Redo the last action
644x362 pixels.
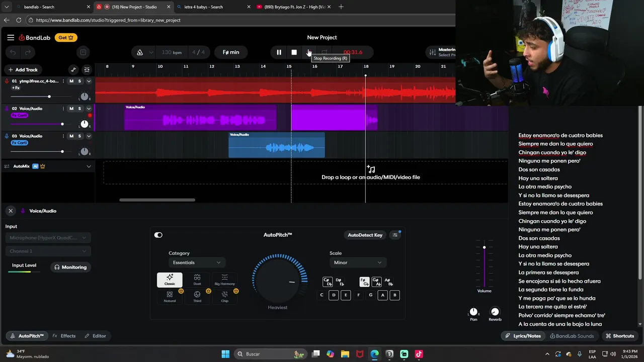pos(28,52)
